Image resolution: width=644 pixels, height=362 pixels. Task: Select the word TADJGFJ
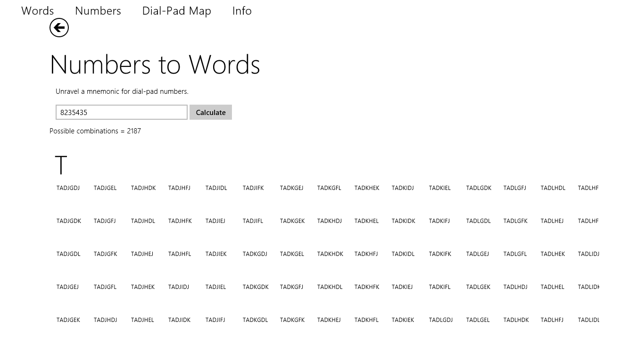(x=105, y=221)
